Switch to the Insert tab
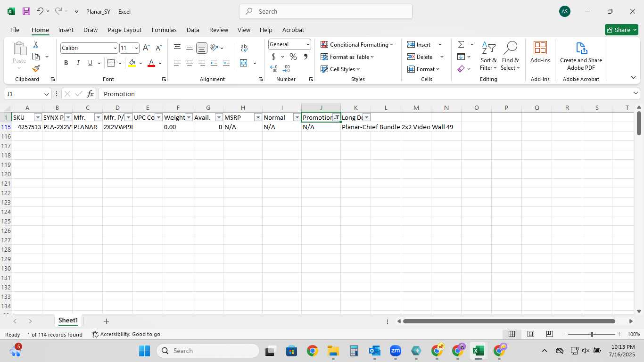Screen dimensions: 644x362 pyautogui.click(x=66, y=30)
